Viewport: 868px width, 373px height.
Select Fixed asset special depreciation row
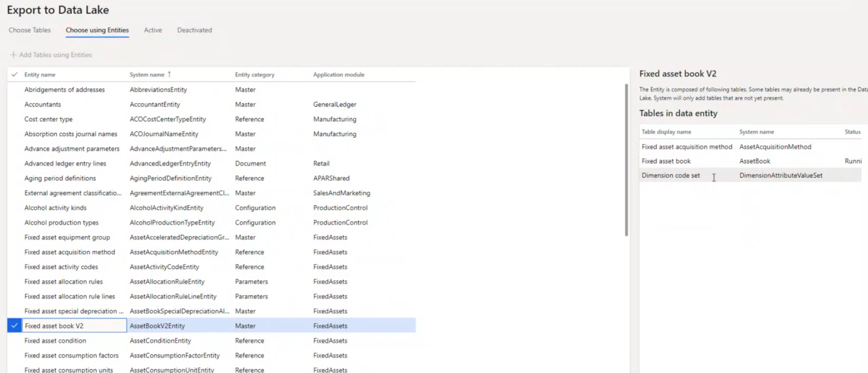pyautogui.click(x=211, y=311)
